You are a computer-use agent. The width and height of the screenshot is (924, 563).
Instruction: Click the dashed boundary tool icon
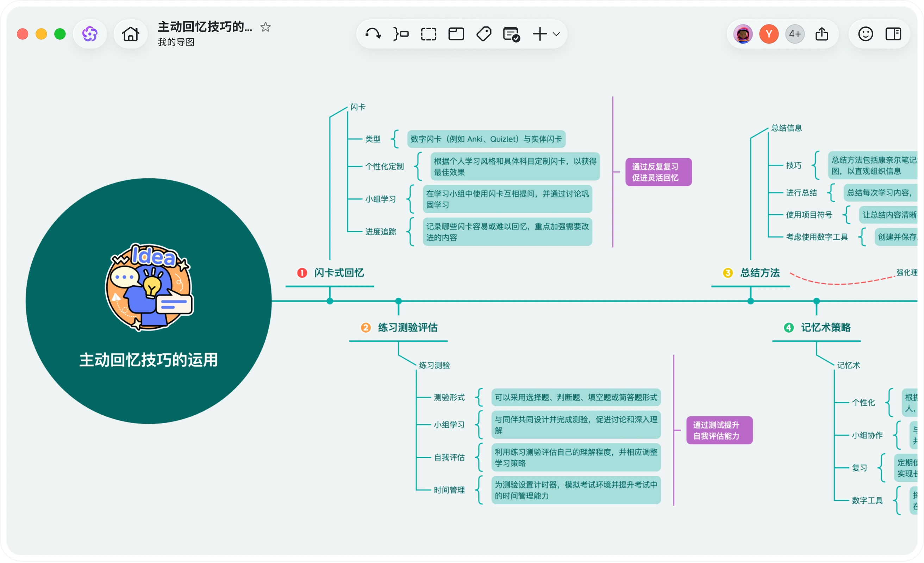(429, 34)
